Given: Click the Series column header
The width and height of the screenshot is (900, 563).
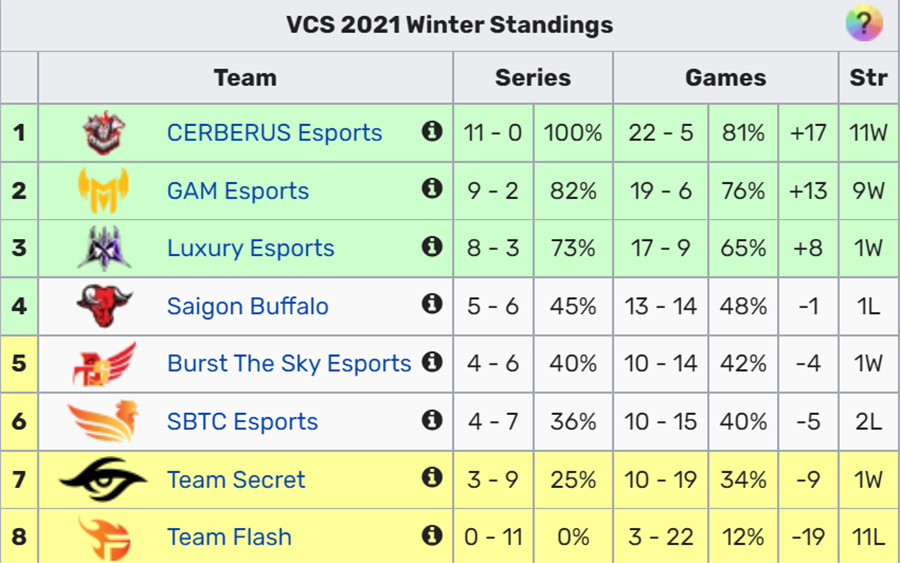Looking at the screenshot, I should pos(533,77).
